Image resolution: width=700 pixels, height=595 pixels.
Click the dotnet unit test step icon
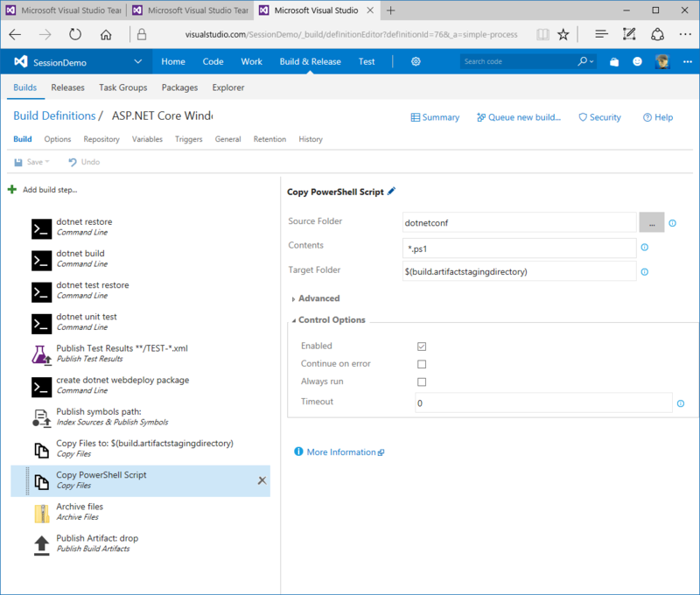41,324
